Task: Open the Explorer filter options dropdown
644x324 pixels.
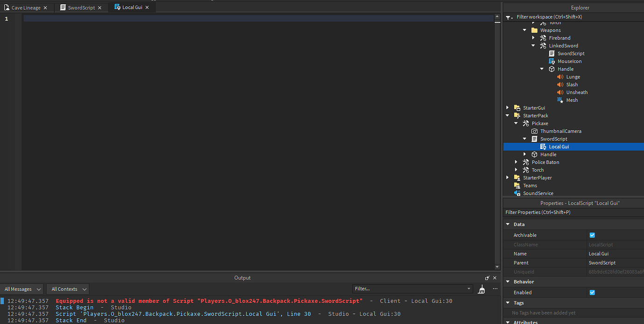Action: click(x=509, y=17)
